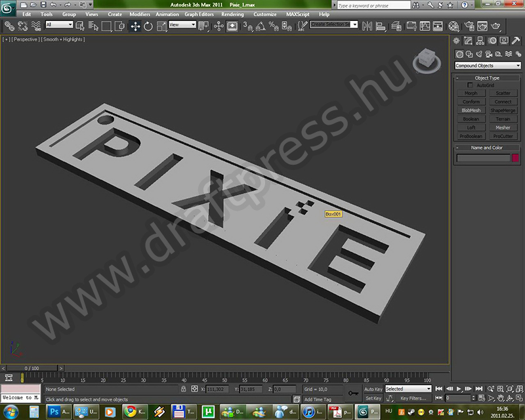Open Chrome from the Windows taskbar
525x420 pixels.
point(135,411)
